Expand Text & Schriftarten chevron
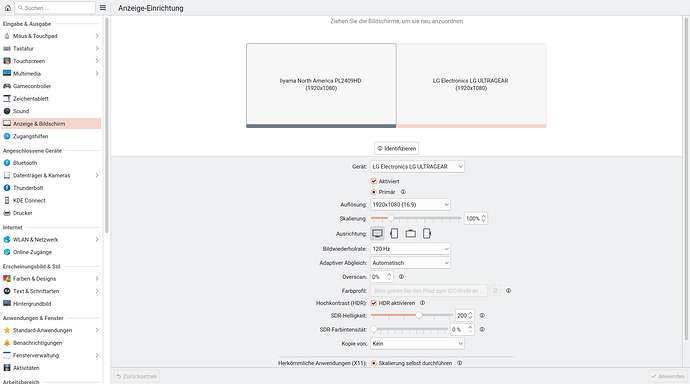Image resolution: width=690 pixels, height=384 pixels. 97,291
